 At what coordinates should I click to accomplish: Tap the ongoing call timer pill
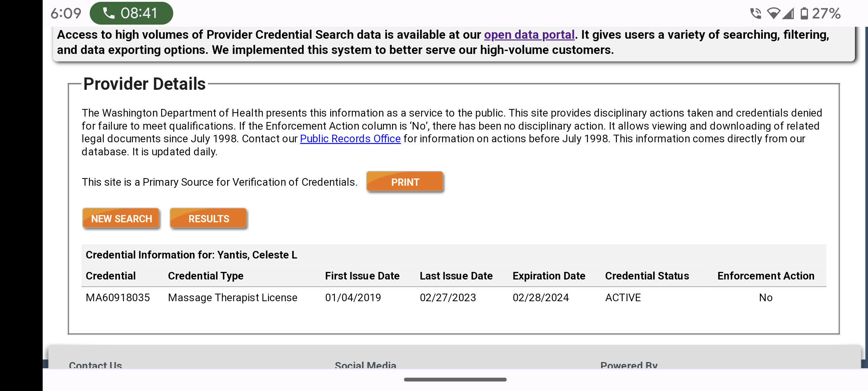click(x=131, y=13)
